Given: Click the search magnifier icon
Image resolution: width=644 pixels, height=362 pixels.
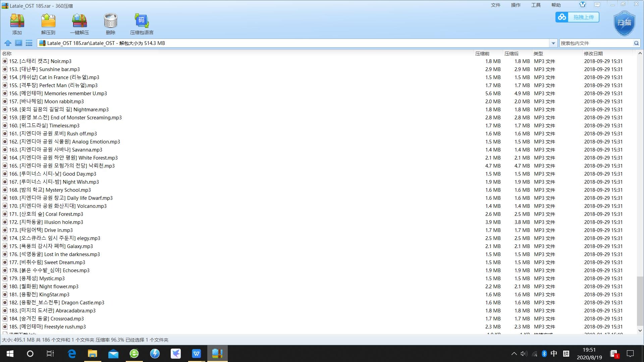Looking at the screenshot, I should [636, 43].
